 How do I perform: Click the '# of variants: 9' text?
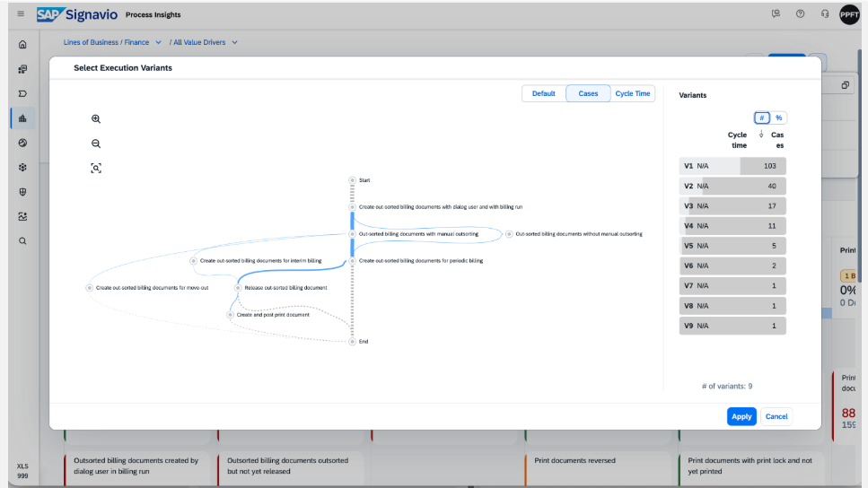pos(727,387)
